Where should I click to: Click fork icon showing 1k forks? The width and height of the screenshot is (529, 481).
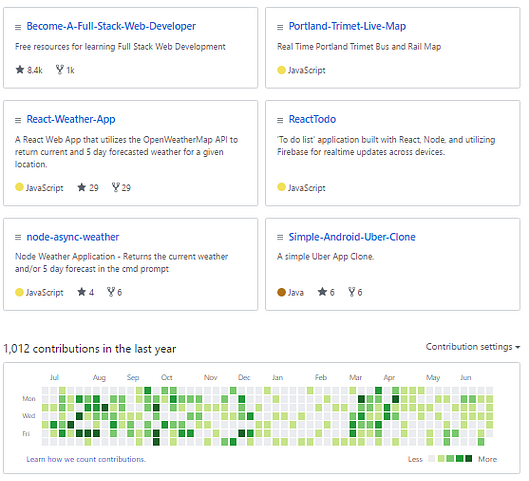pos(60,70)
